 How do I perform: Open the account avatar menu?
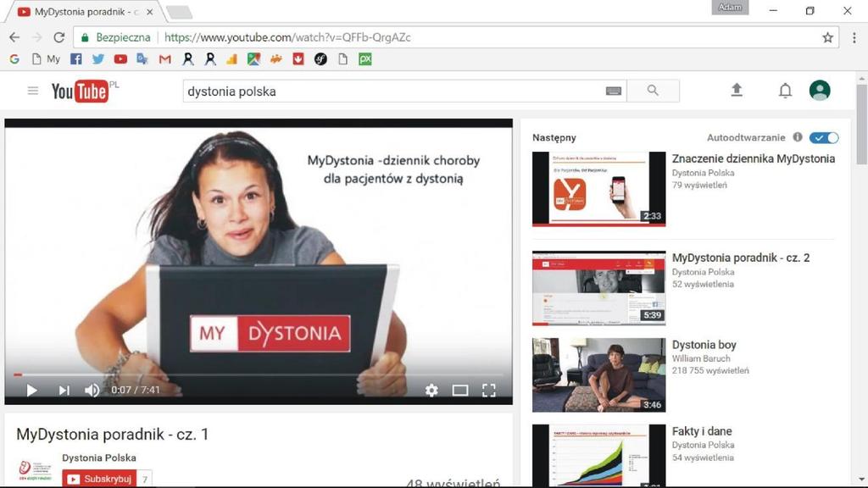tap(820, 90)
